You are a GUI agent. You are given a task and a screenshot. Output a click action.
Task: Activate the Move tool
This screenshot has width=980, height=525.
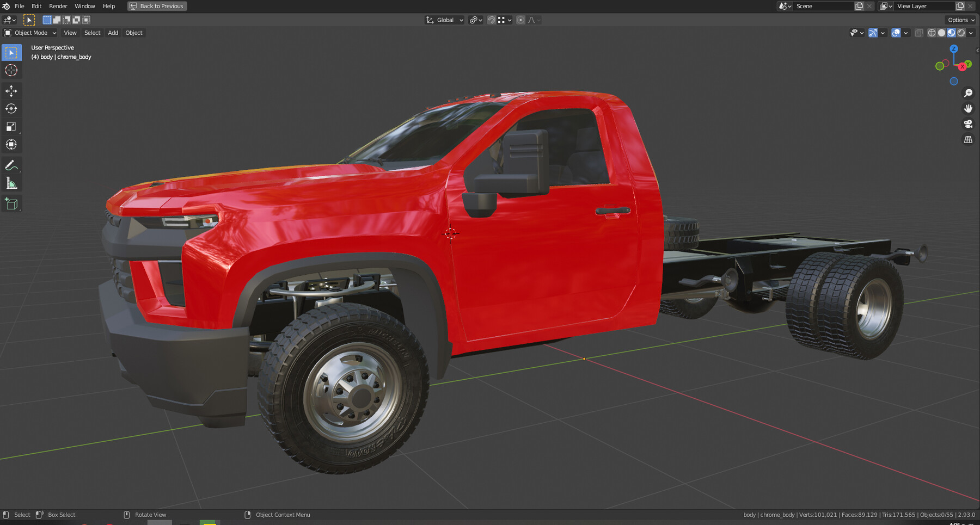(11, 91)
